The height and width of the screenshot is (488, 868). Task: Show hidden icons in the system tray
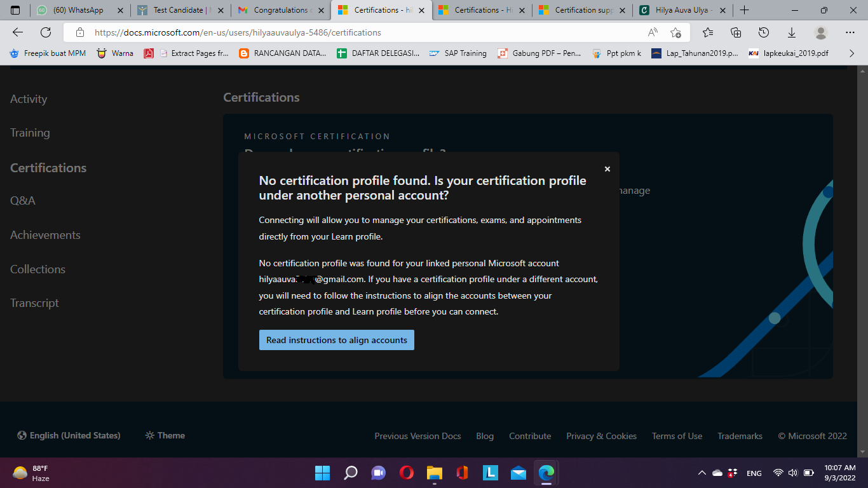702,473
